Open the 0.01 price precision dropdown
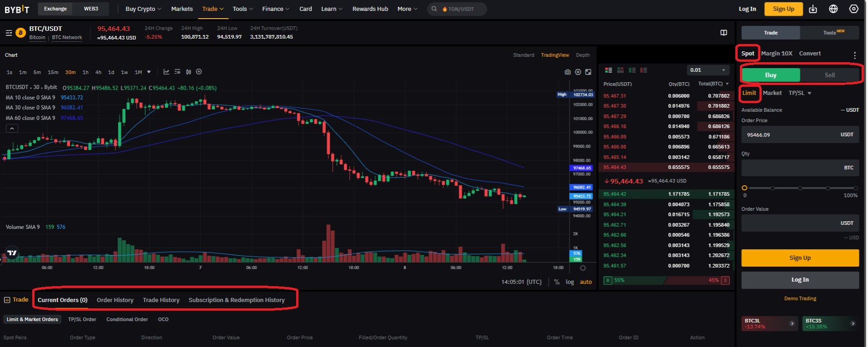Screen dimensions: 868x347 708,70
